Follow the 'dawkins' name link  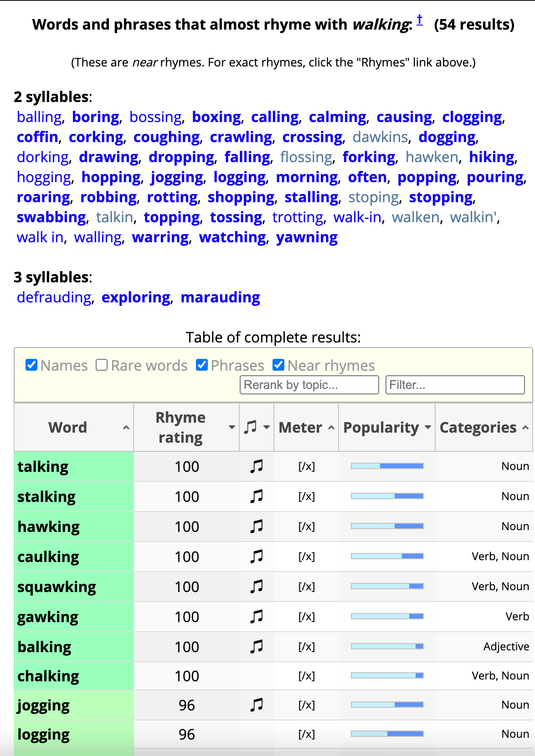(381, 137)
